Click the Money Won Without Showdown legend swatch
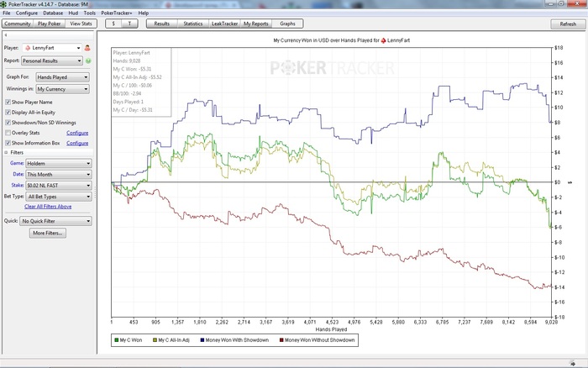 (281, 340)
